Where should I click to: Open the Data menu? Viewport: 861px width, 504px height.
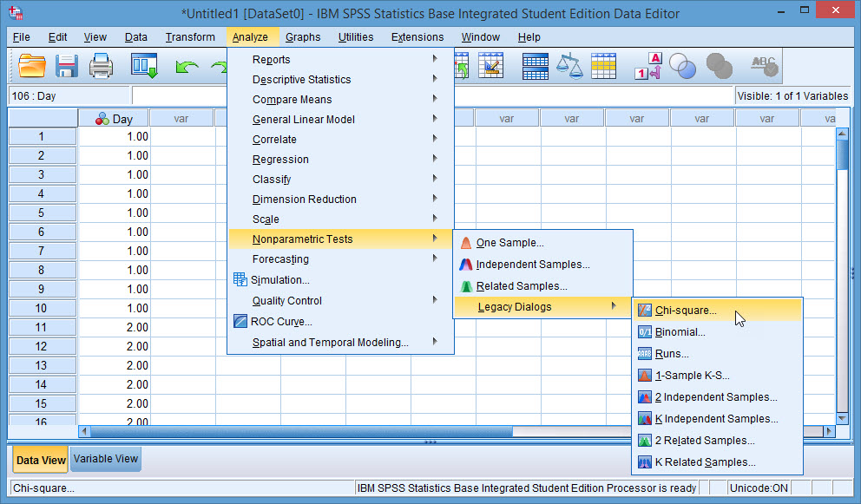135,36
